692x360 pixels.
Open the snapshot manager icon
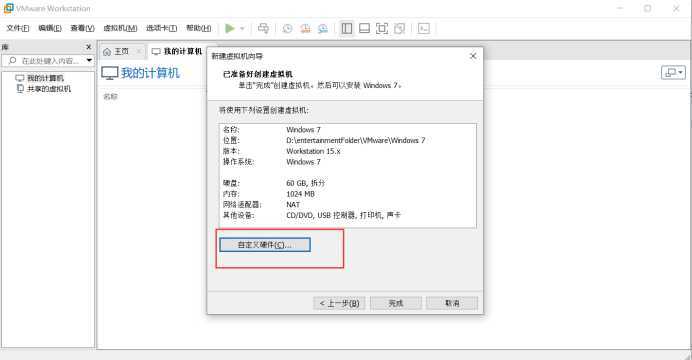pos(323,29)
